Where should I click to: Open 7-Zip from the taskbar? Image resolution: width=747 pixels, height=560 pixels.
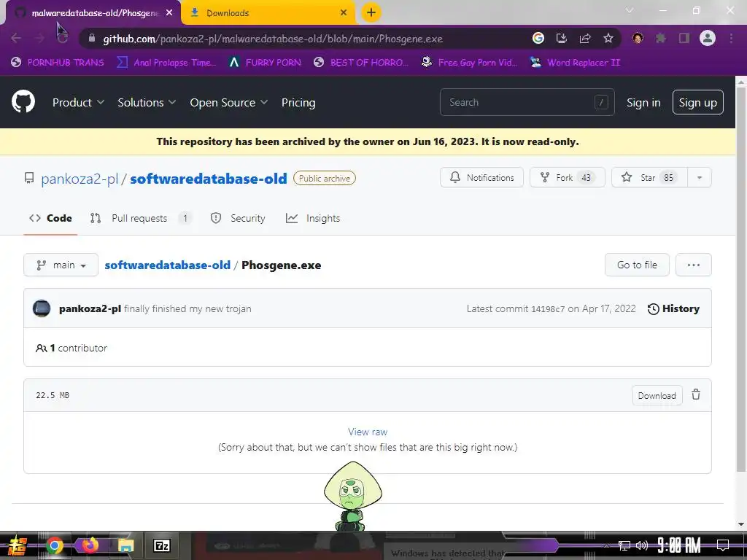161,545
